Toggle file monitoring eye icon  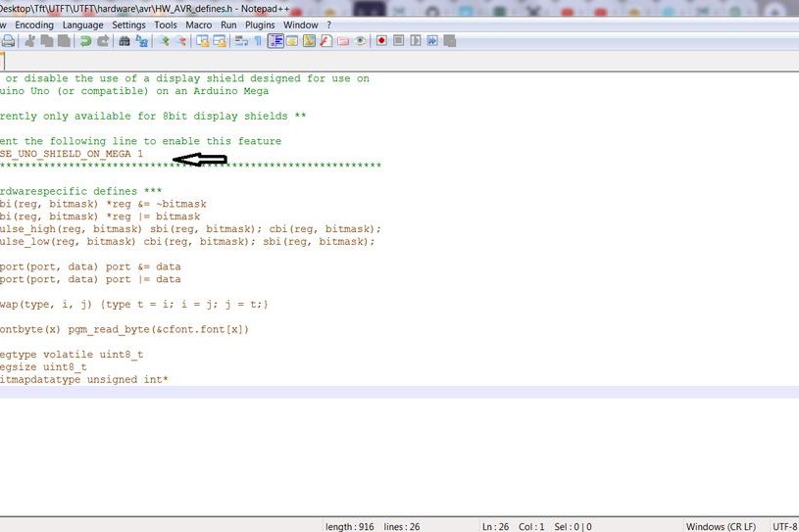pyautogui.click(x=360, y=41)
